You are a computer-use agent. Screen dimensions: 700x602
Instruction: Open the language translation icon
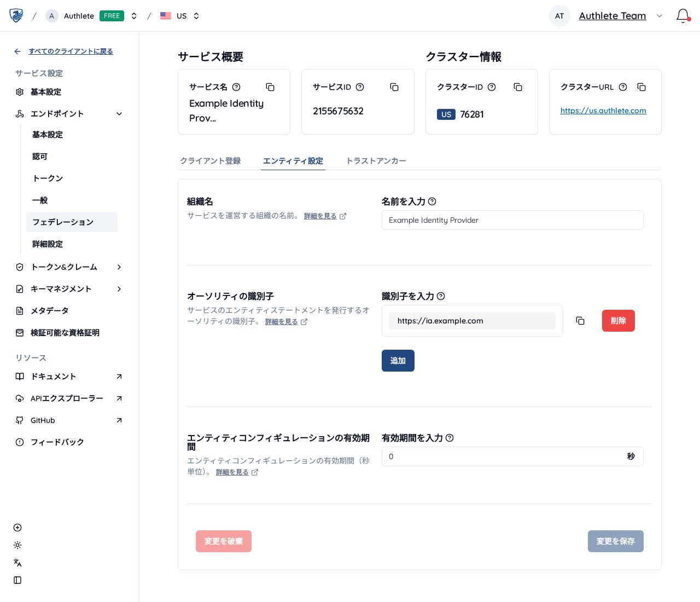[x=17, y=563]
